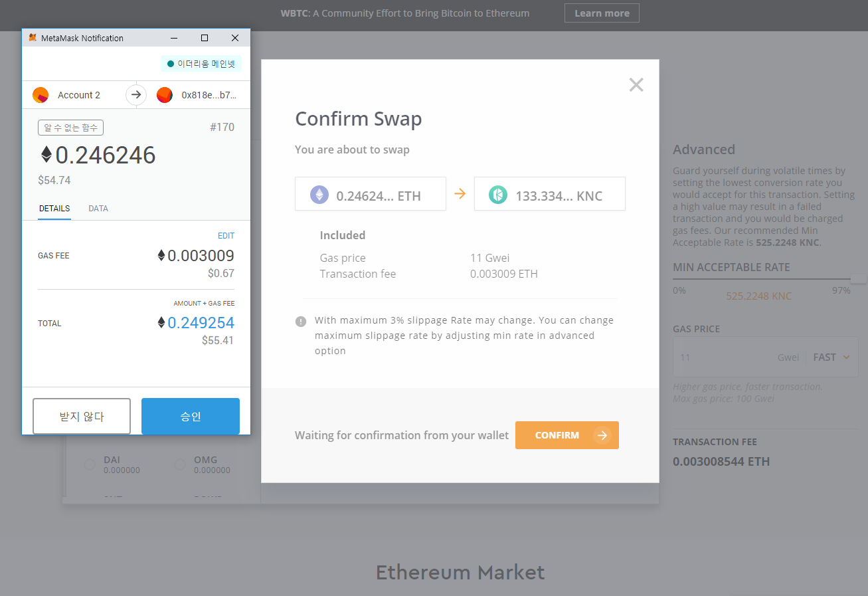The width and height of the screenshot is (868, 596).
Task: Click the '알 수 없는 함수' function label
Action: click(x=71, y=128)
